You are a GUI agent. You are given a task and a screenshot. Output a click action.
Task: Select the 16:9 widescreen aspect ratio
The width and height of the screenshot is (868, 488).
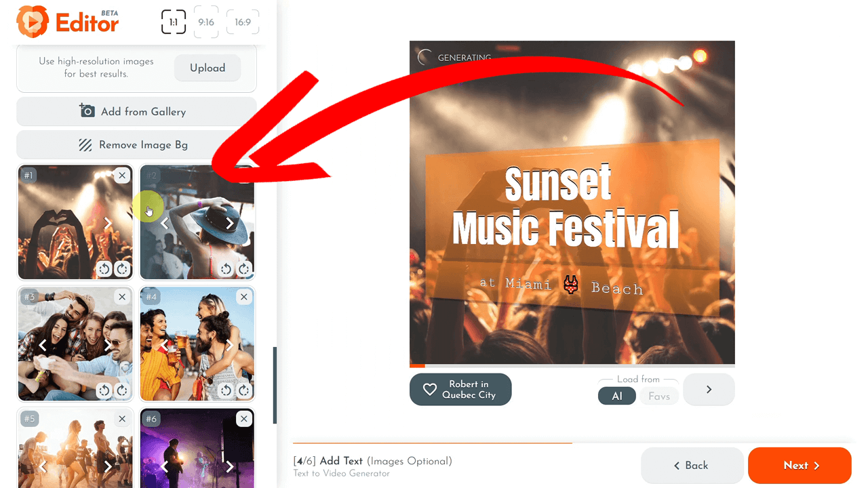tap(243, 22)
